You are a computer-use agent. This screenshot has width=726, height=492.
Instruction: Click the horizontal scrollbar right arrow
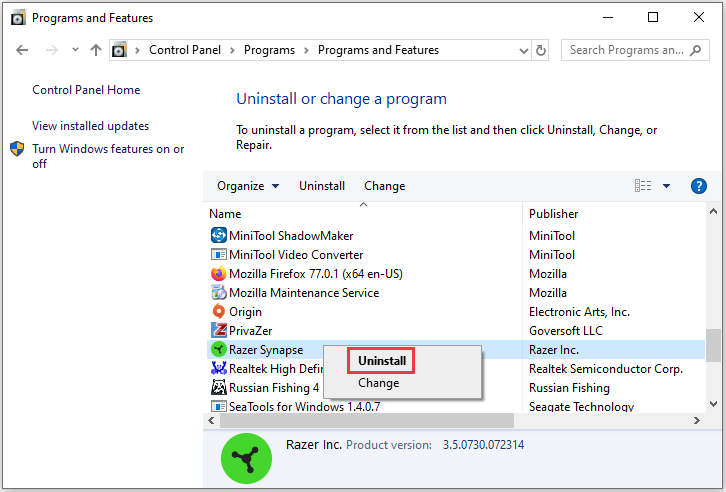pos(697,420)
